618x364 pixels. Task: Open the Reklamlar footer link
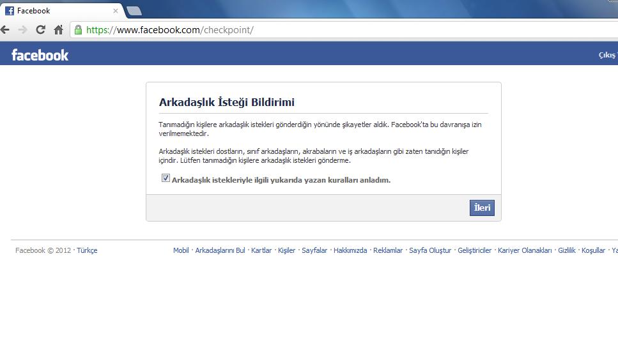pyautogui.click(x=388, y=250)
